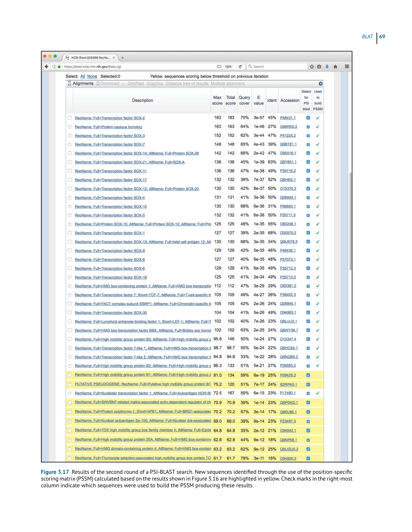Uncheck PSI blast box for accession Q9H6I2.1

click(308, 180)
